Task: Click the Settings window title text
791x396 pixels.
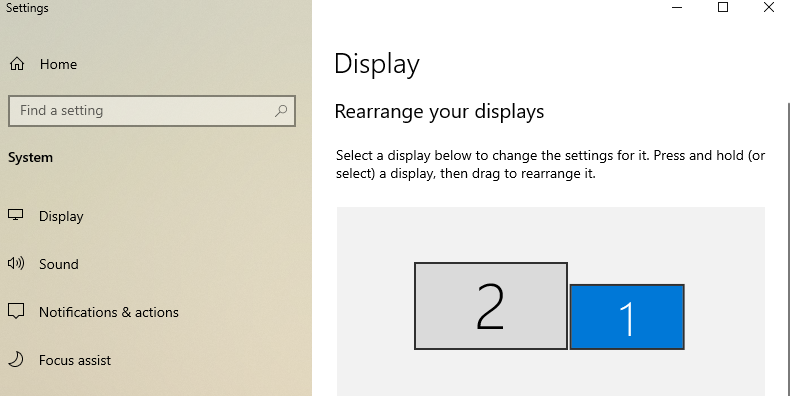Action: (27, 8)
